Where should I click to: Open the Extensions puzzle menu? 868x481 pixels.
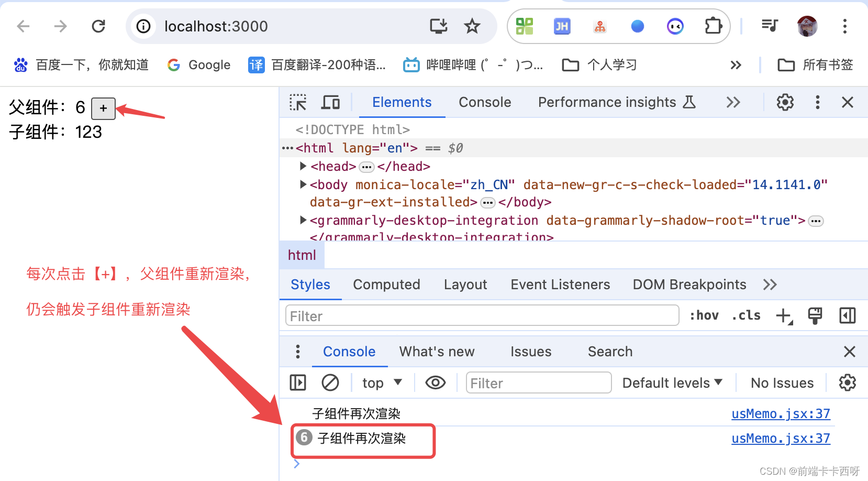[x=713, y=26]
